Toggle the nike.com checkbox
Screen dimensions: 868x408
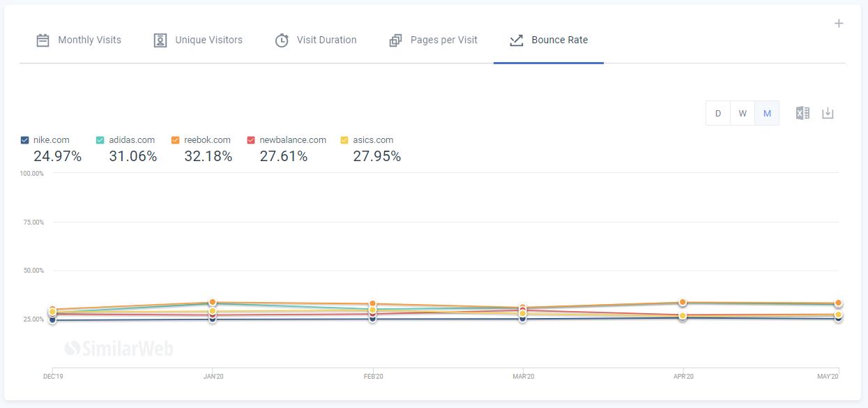pos(25,140)
